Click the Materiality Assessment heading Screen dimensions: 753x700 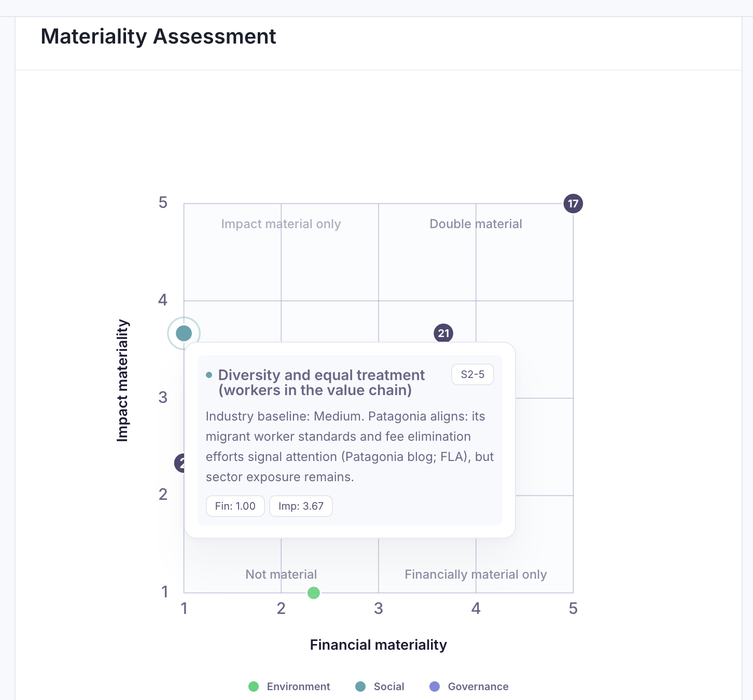pyautogui.click(x=159, y=36)
